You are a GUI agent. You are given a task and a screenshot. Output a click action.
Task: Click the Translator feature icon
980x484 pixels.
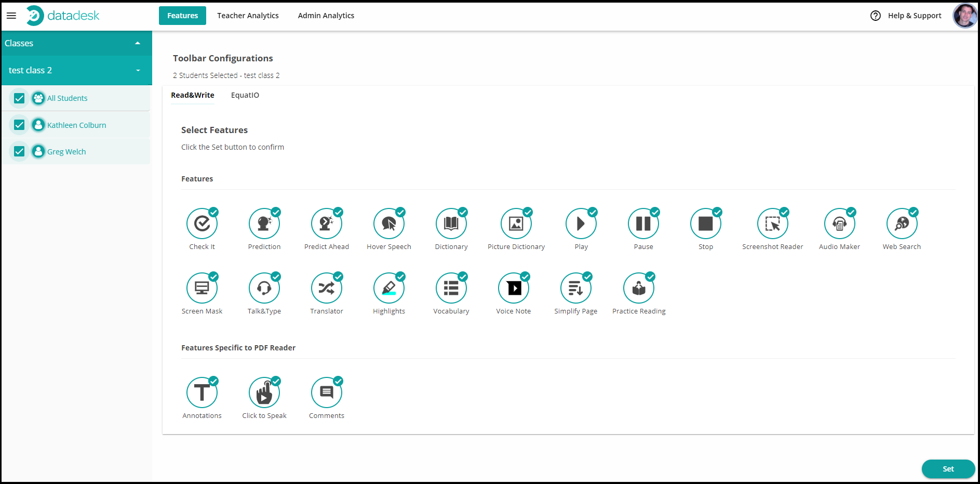(327, 288)
